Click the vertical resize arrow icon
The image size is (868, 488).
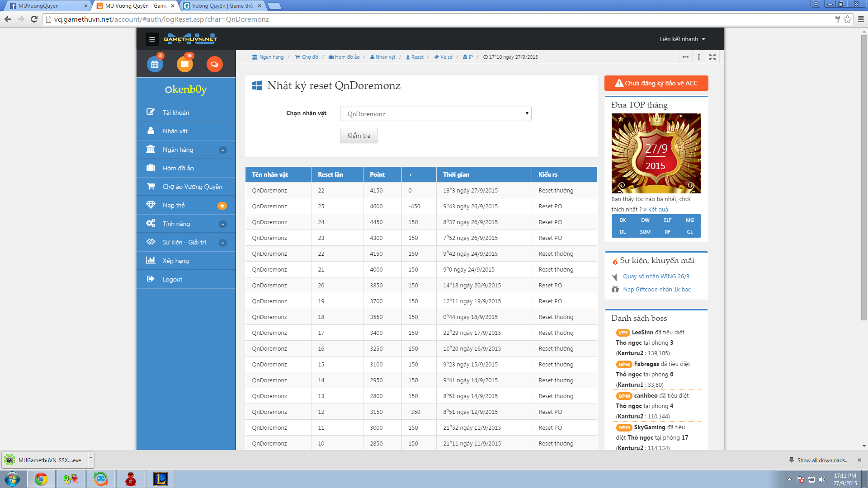(699, 57)
